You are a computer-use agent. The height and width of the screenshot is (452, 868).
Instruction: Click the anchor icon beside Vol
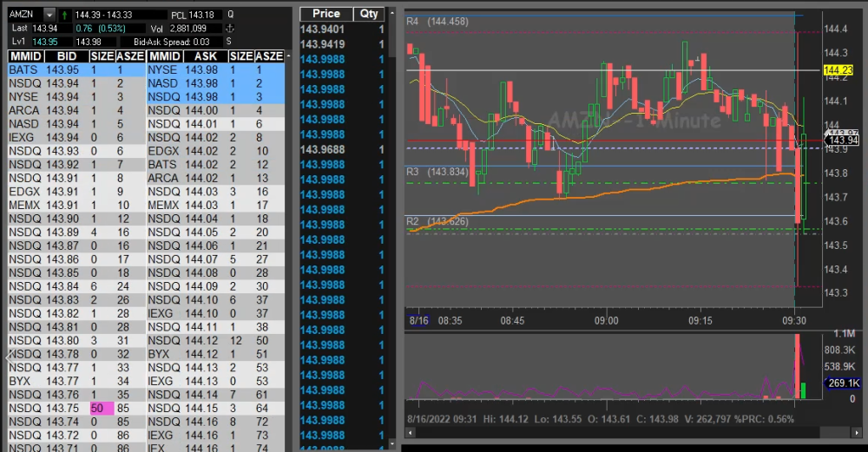230,29
